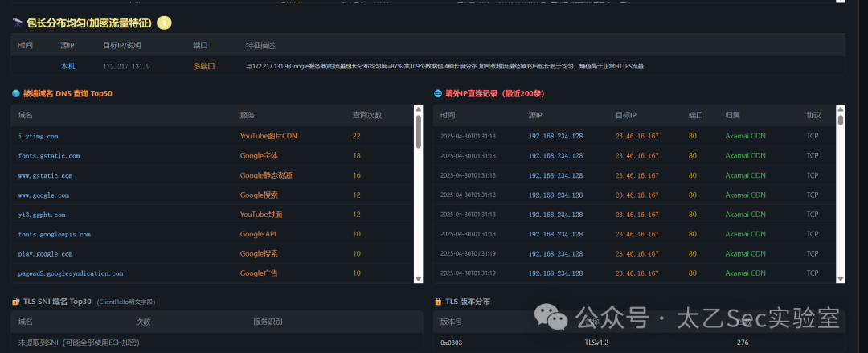
Task: Select the www.google.com domain
Action: (x=43, y=195)
